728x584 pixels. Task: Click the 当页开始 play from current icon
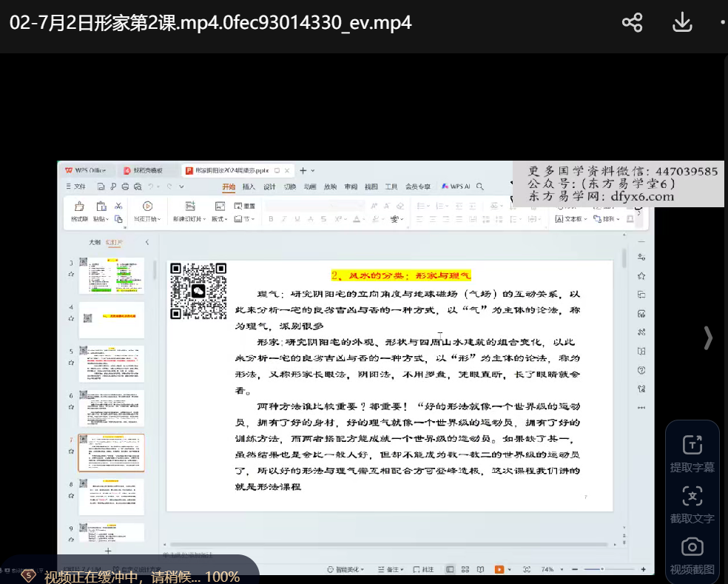pyautogui.click(x=147, y=207)
